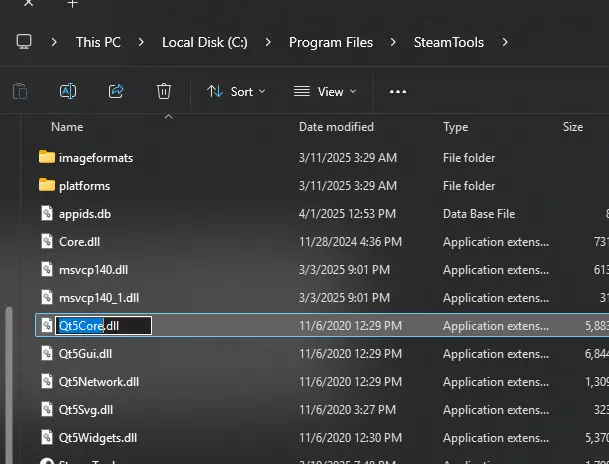The image size is (609, 464).
Task: Select the Qt5Svg.dll file name
Action: tap(86, 410)
